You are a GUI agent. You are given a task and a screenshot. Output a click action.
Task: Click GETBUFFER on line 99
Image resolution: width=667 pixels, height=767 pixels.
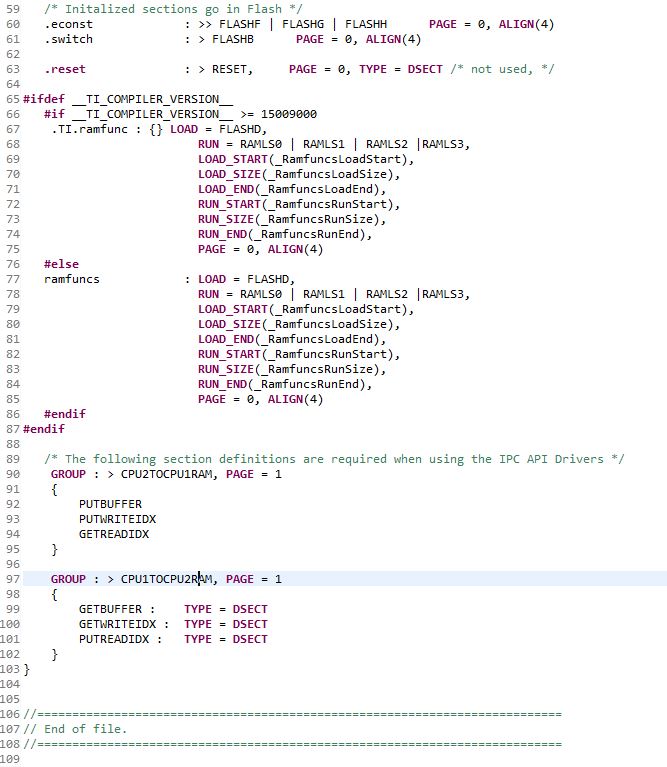point(111,609)
